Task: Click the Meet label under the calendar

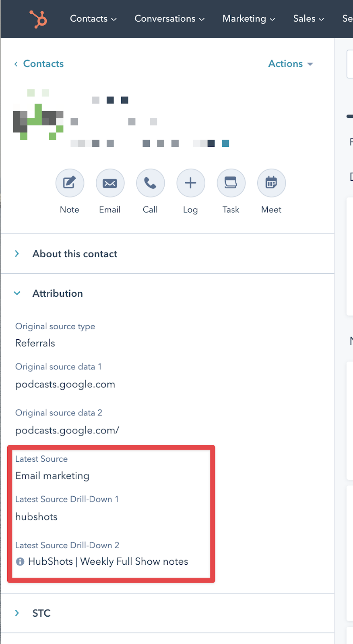Action: (x=271, y=210)
